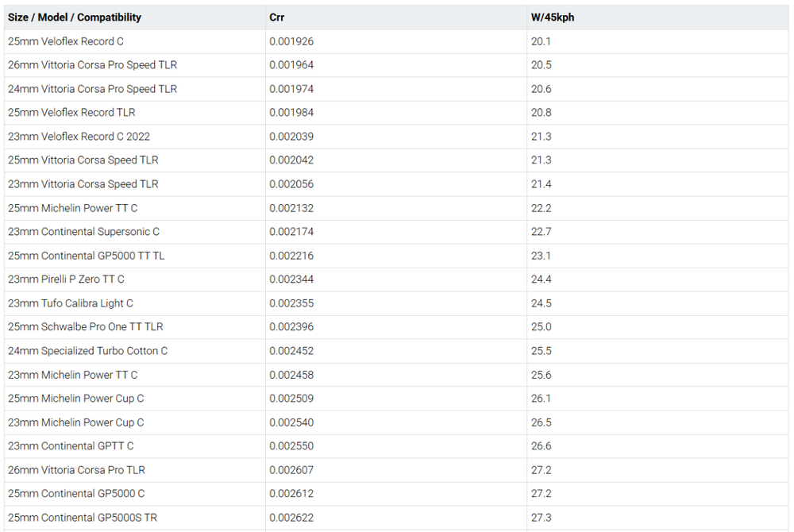Click 26mm Vittoria Corsa Pro Speed TLR
The width and height of the screenshot is (794, 532).
(92, 65)
